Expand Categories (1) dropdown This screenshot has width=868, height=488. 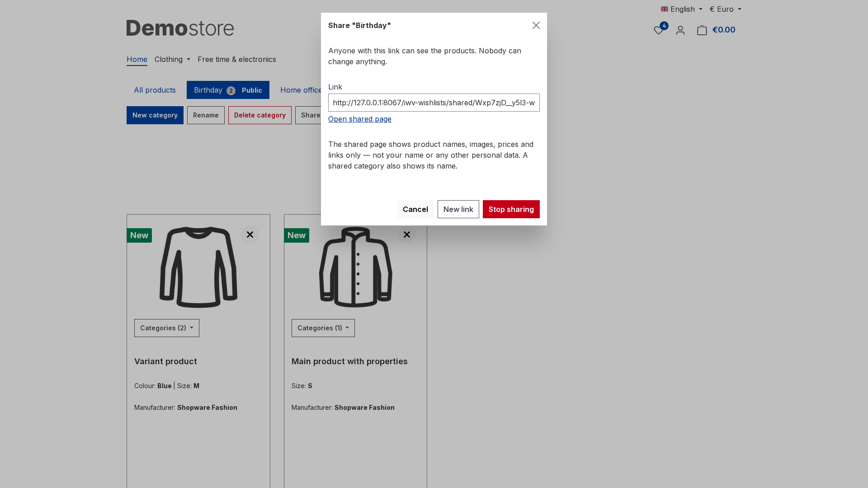323,328
